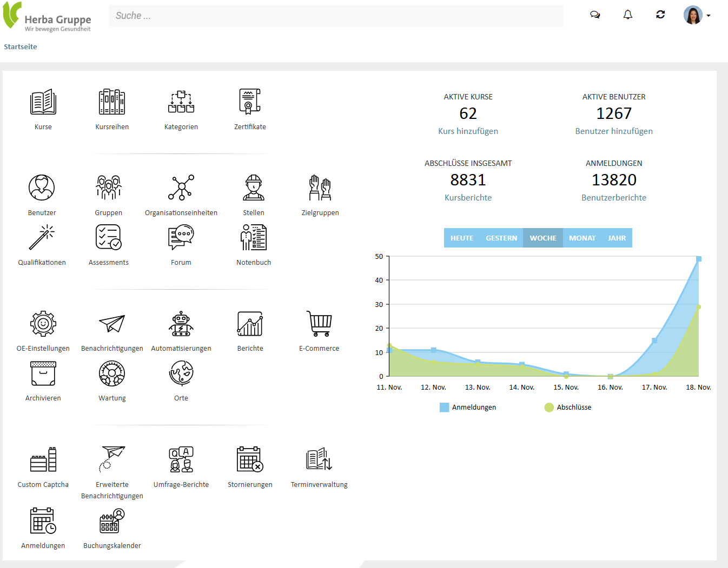Open the Buchungskalender icon
The image size is (728, 568).
coord(112,521)
